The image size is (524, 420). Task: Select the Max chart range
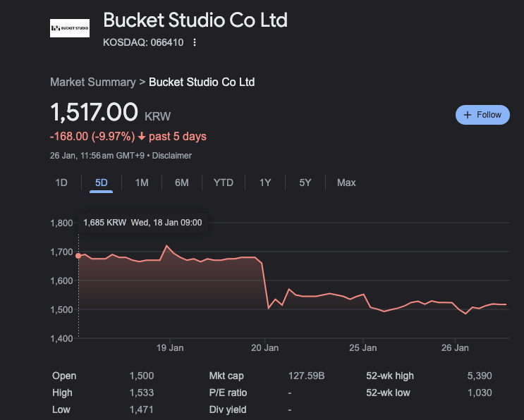tap(346, 183)
